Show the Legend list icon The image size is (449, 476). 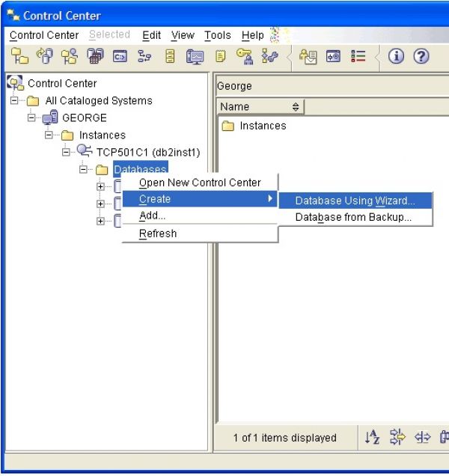(358, 56)
